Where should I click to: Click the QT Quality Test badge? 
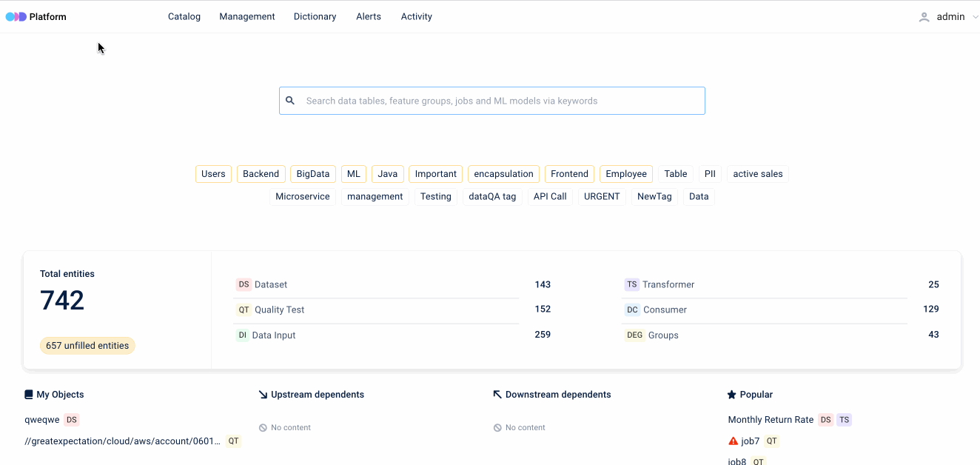pyautogui.click(x=244, y=310)
